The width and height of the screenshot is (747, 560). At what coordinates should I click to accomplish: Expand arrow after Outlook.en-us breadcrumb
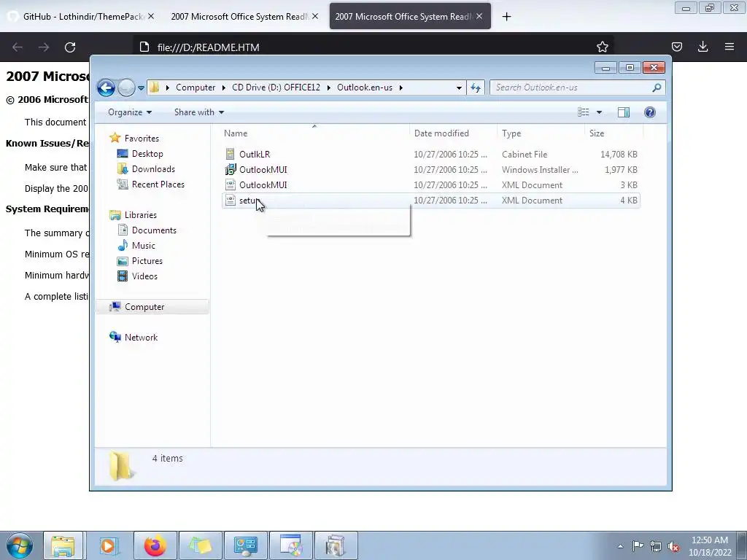(401, 87)
